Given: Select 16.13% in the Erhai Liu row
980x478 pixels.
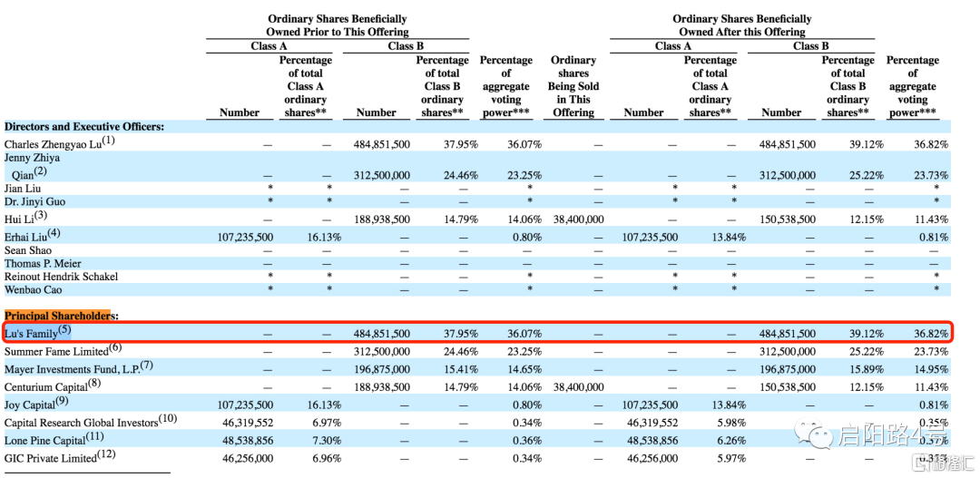Looking at the screenshot, I should click(325, 238).
